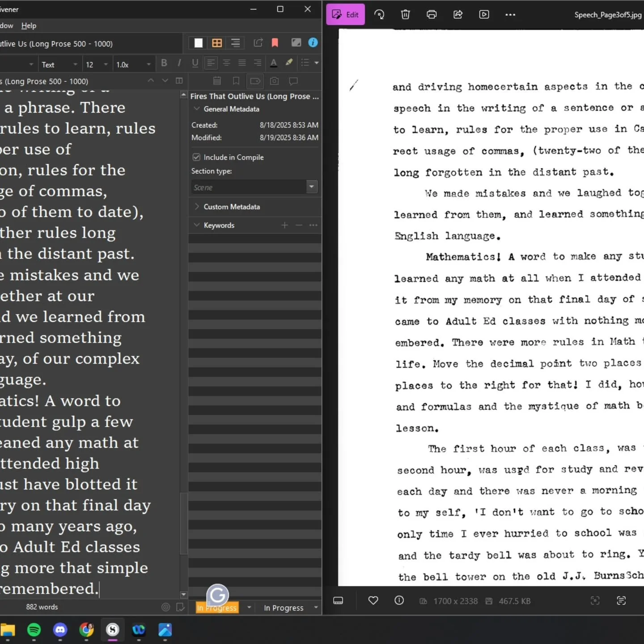
Task: Click the Edit button on the photo
Action: click(x=345, y=14)
